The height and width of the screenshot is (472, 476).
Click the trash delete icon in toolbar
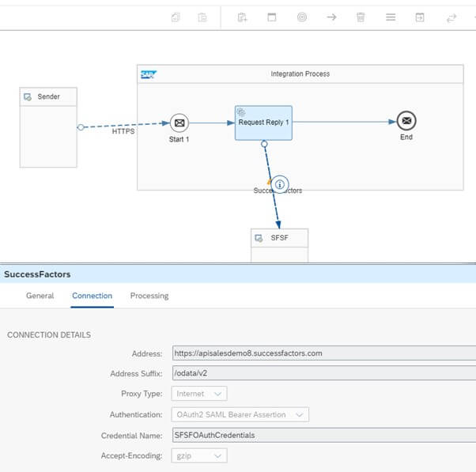tap(361, 17)
